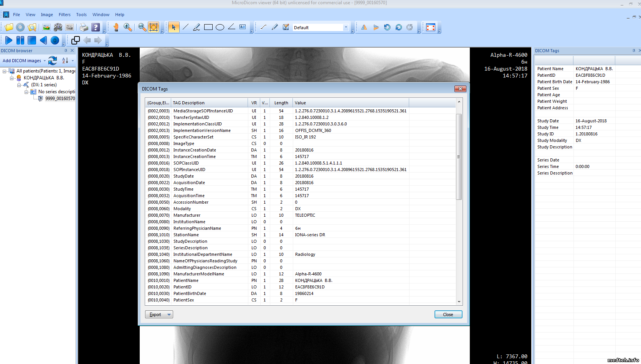Open the Default preset dropdown
The width and height of the screenshot is (641, 364).
pos(345,27)
